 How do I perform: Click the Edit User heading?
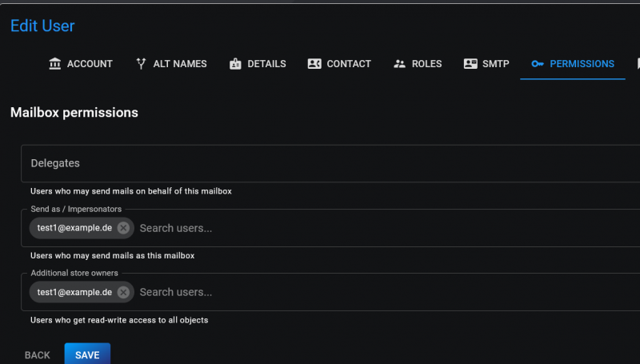(x=42, y=26)
